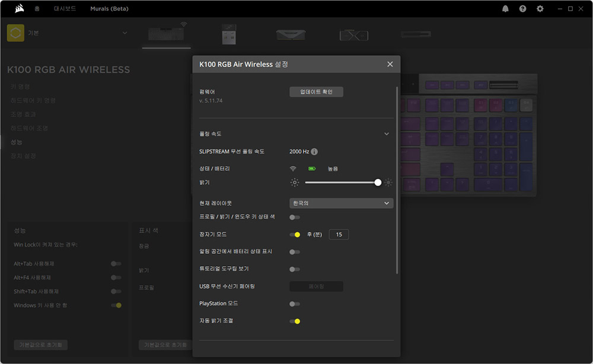Viewport: 593px width, 364px height.
Task: Select the graphics card device icon
Action: pos(353,35)
